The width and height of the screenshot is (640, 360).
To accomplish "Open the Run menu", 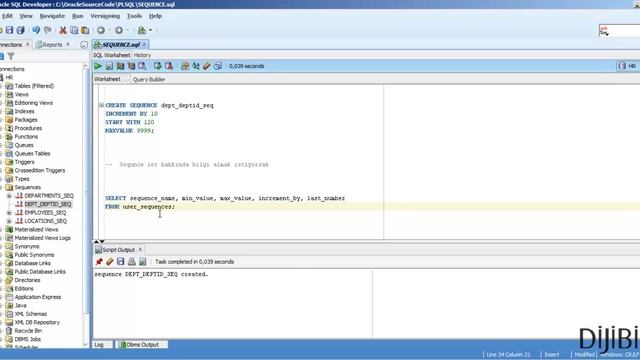I will (78, 16).
